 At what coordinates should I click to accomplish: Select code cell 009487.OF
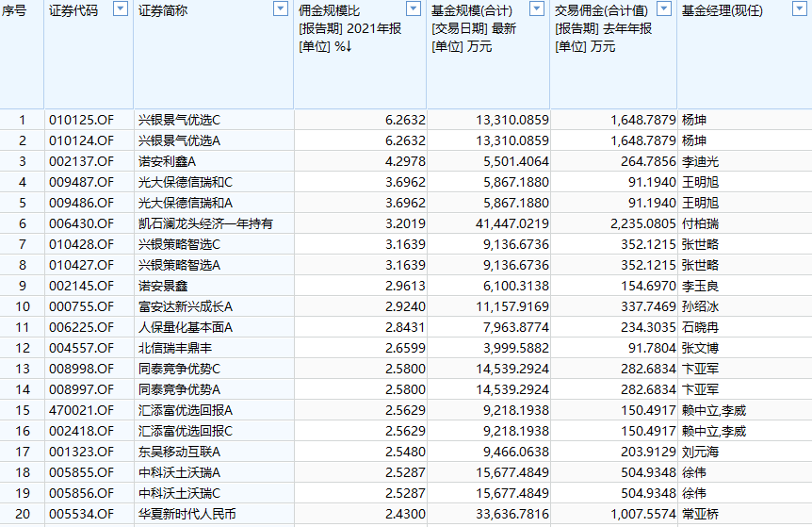[x=81, y=182]
